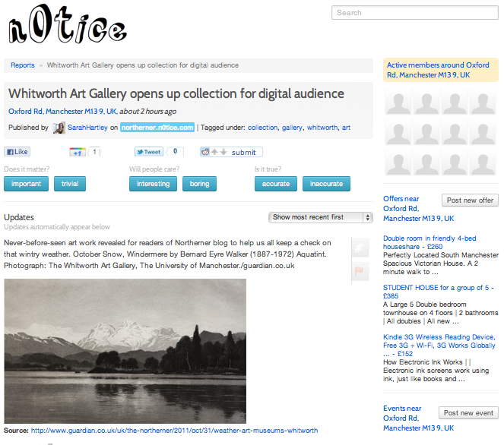Click the Twitter Tweet button

[x=149, y=152]
